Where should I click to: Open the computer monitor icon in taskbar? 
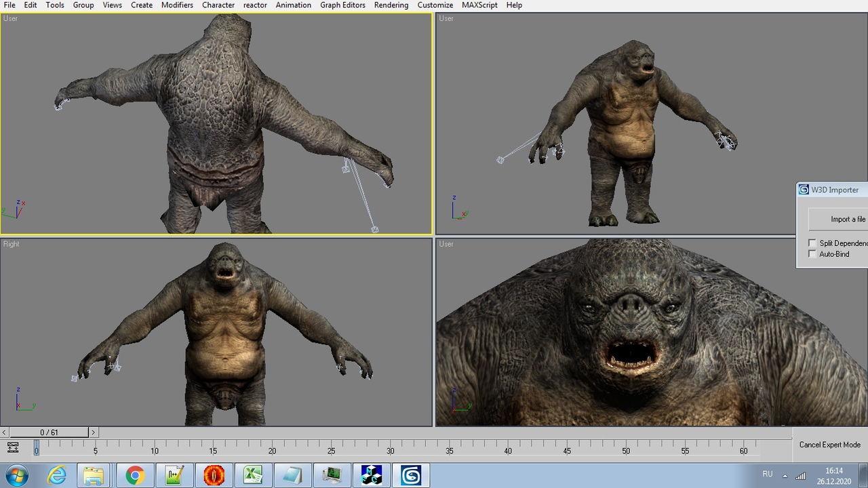click(x=332, y=476)
